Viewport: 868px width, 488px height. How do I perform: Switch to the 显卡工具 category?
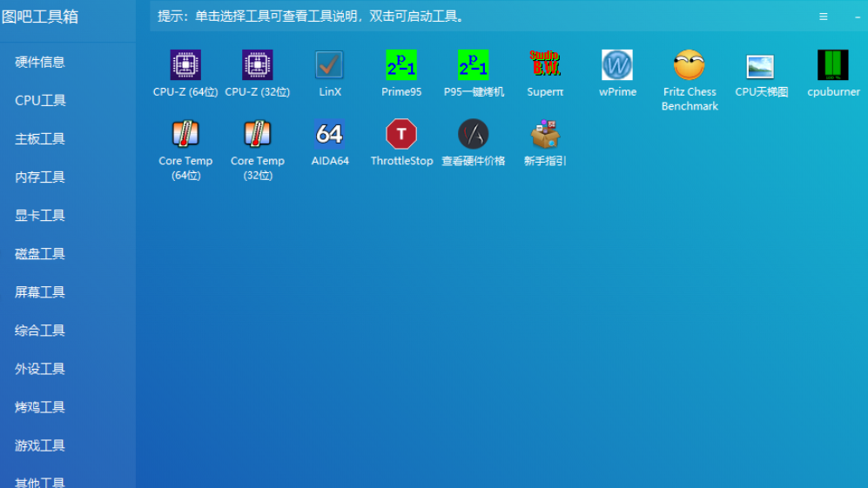40,215
